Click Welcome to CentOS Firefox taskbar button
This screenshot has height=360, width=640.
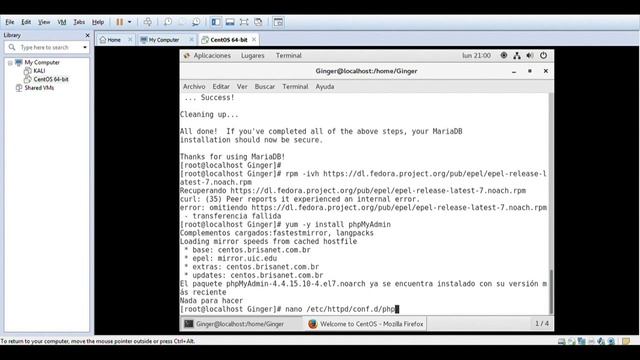(366, 324)
